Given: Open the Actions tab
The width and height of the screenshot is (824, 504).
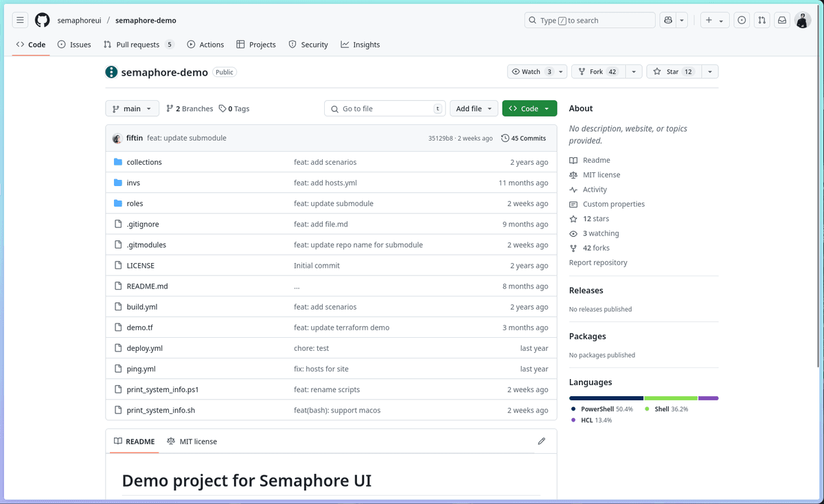Looking at the screenshot, I should [x=205, y=45].
